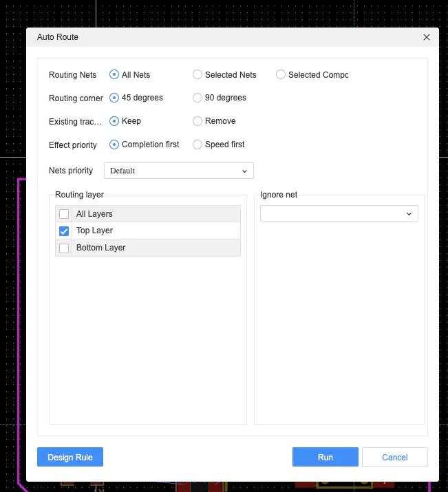Choose Remove for existing tracks

click(x=198, y=121)
